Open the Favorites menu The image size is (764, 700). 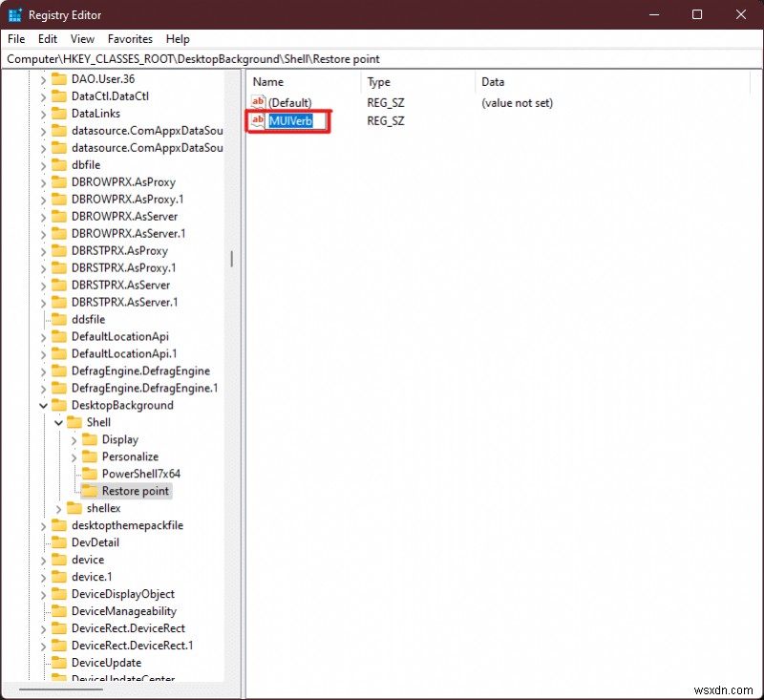point(130,39)
